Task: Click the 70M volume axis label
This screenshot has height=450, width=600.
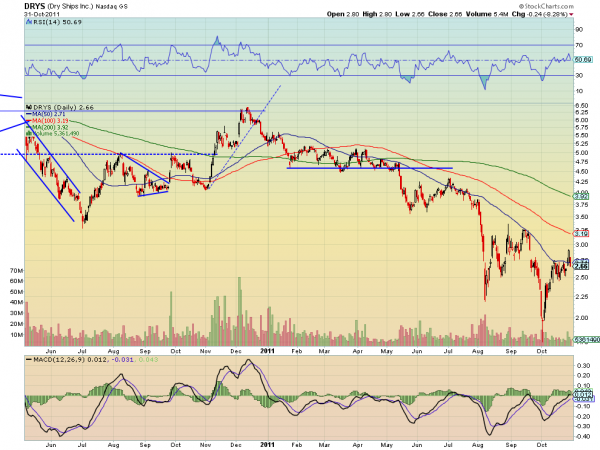Action: pos(16,271)
